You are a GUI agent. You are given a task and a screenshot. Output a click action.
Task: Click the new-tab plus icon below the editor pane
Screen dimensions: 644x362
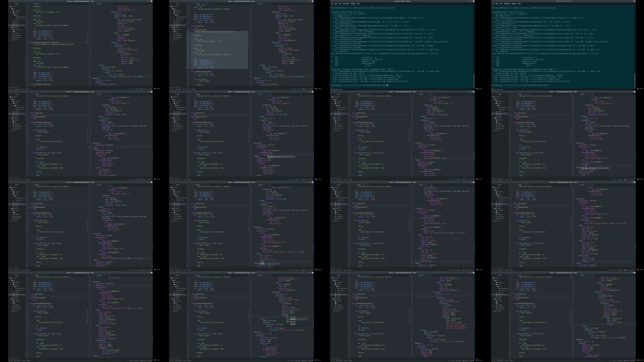coord(27,87)
